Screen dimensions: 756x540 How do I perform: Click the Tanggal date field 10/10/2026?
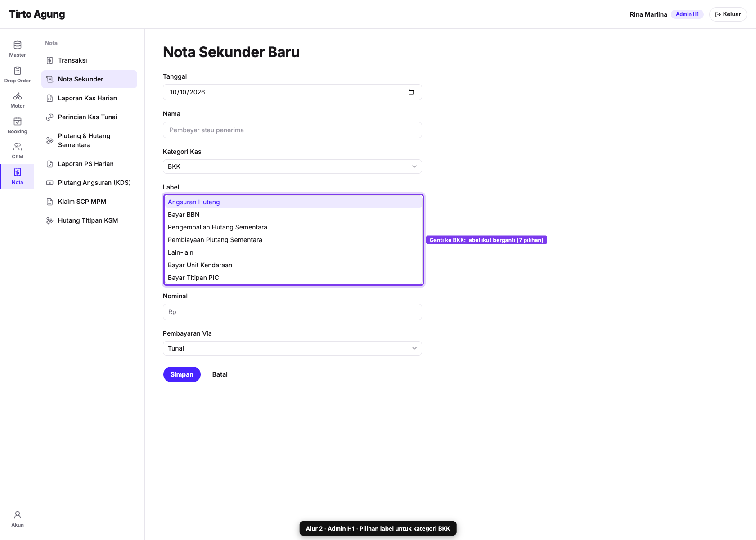coord(292,92)
